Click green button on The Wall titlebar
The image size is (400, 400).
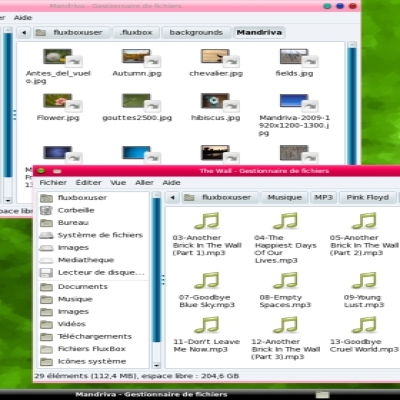[x=41, y=171]
